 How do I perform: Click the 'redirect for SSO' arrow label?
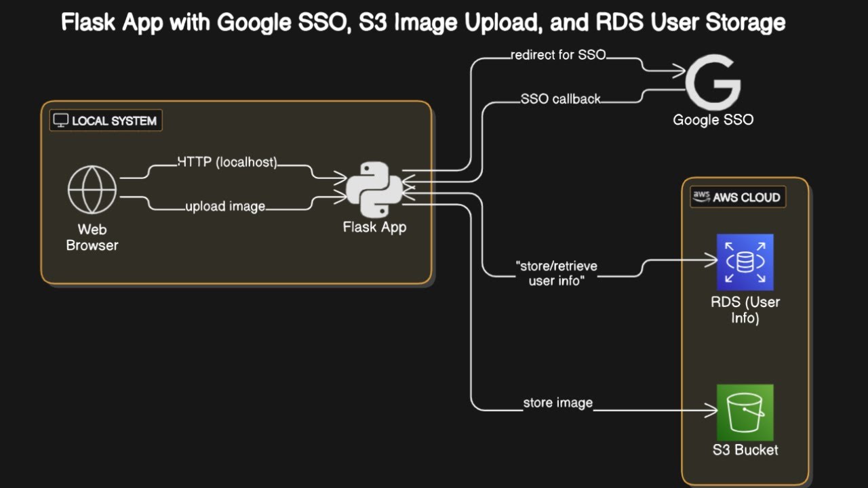[558, 56]
